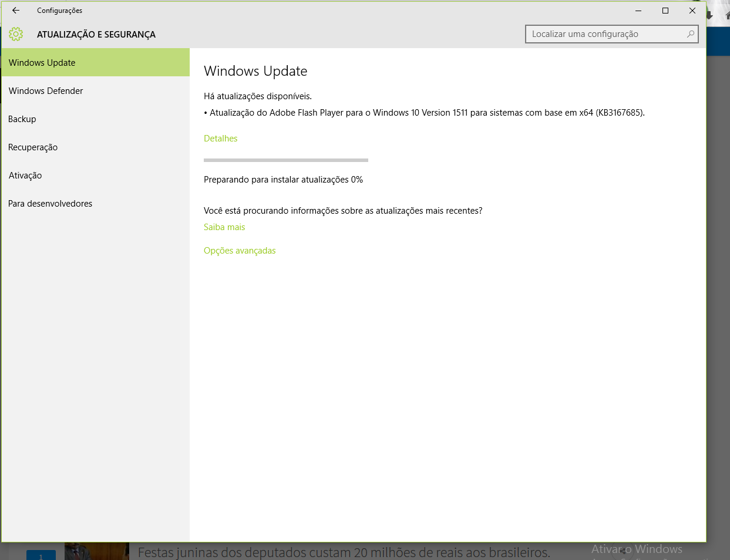This screenshot has width=730, height=560.
Task: Click the Adobe Flash Player update text
Action: pos(424,113)
